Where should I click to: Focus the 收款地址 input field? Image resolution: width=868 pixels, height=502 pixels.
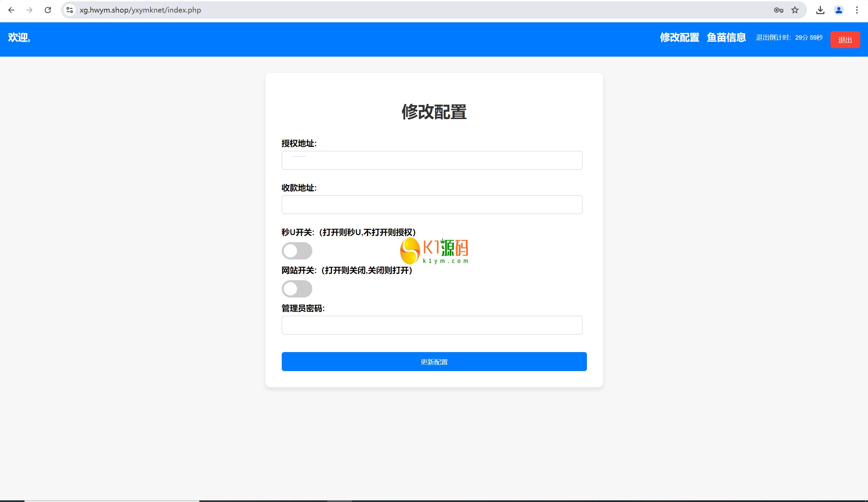[432, 205]
